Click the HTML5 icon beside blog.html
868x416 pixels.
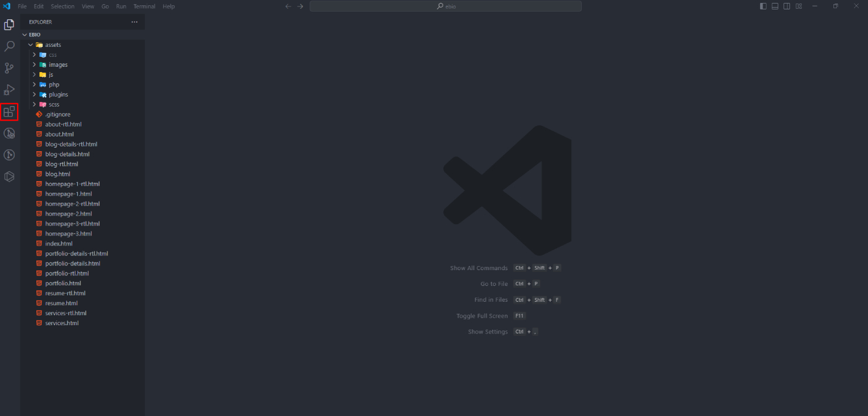click(39, 174)
